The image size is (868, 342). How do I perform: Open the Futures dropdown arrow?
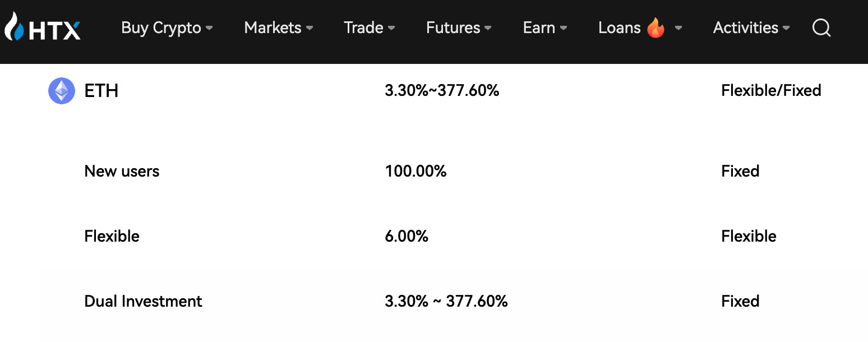(x=488, y=28)
